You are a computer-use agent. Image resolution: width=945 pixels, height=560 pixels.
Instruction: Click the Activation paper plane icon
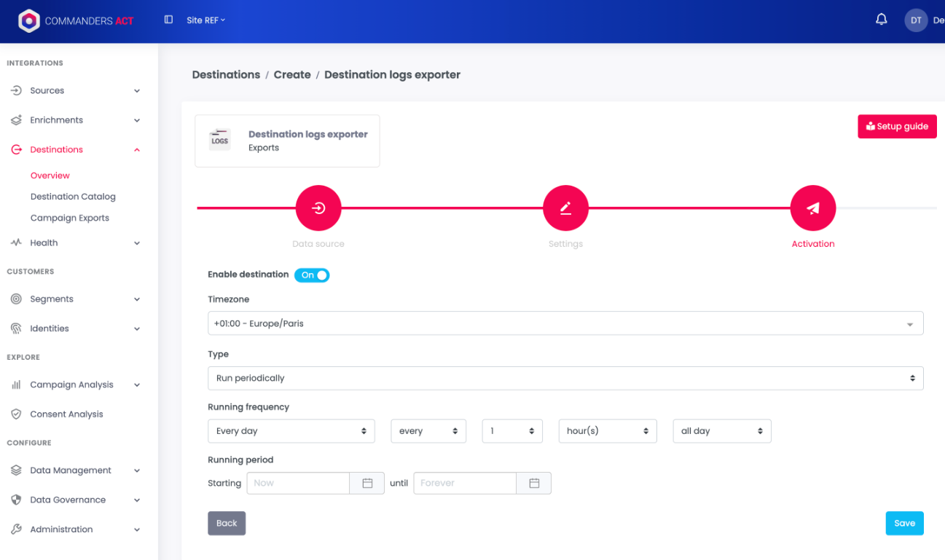(813, 208)
